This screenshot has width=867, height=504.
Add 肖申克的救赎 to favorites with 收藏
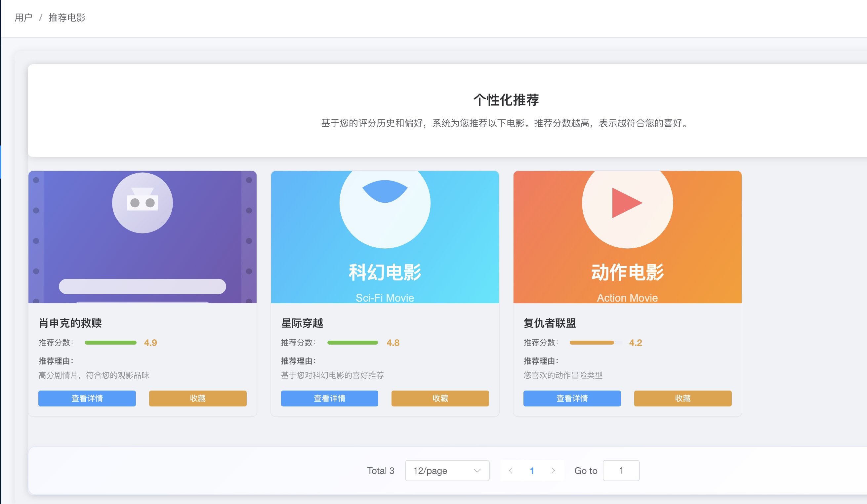pos(197,398)
